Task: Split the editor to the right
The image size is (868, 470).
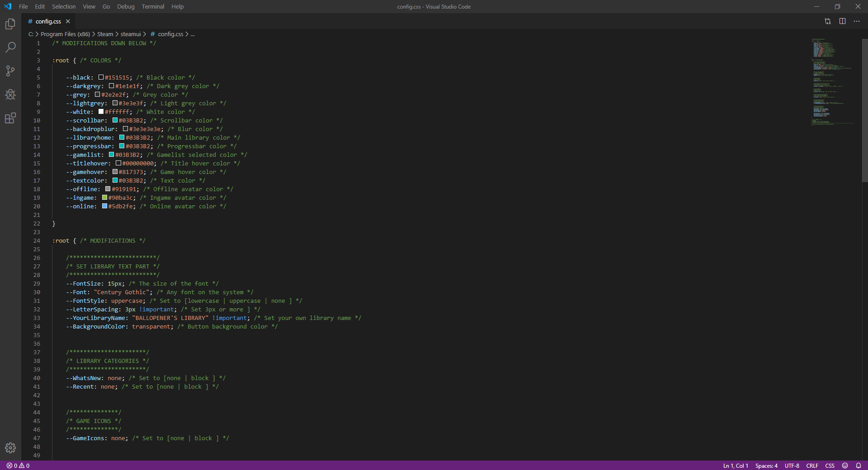Action: click(842, 21)
